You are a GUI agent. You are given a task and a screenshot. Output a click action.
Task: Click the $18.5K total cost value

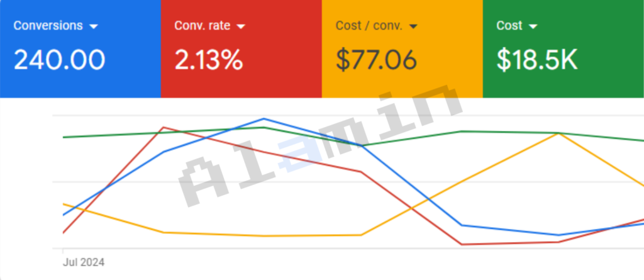[x=536, y=60]
